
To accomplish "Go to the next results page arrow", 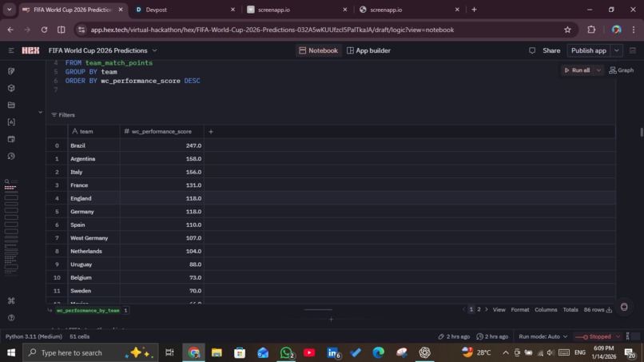I will [x=487, y=309].
